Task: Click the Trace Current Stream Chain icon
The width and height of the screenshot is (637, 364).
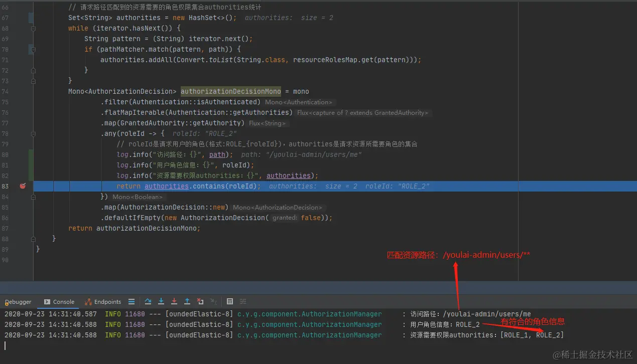Action: [x=243, y=301]
